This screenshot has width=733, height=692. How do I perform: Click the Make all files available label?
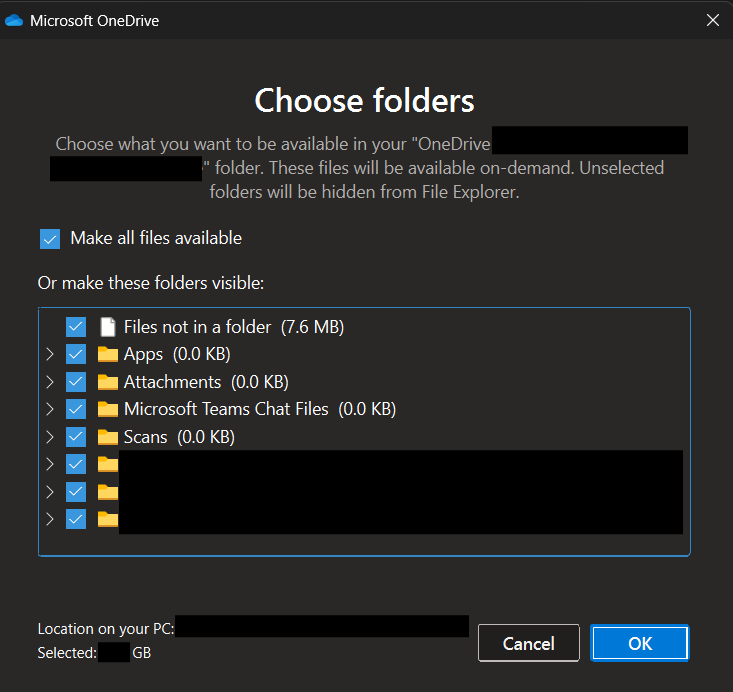click(156, 238)
